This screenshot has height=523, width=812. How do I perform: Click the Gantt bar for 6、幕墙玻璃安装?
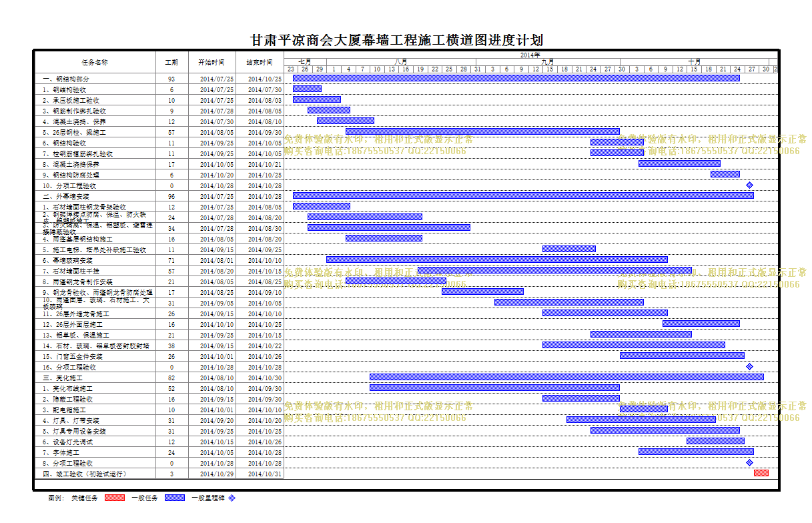click(x=497, y=259)
